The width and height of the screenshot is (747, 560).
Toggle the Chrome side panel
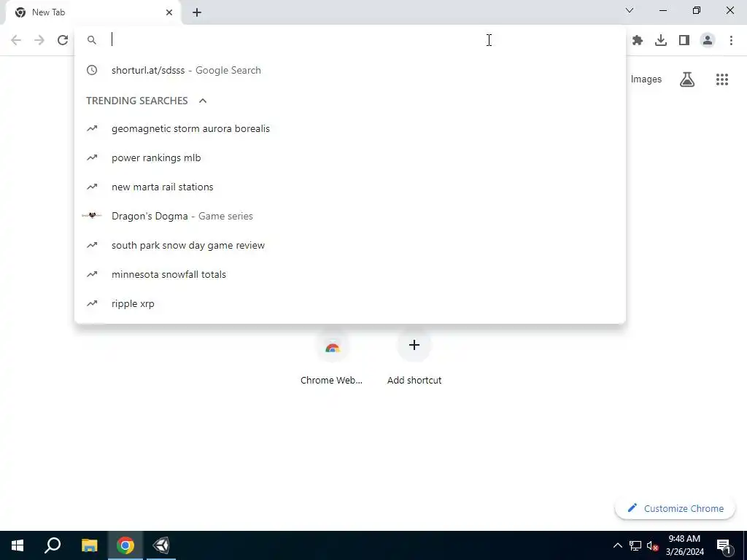click(684, 41)
